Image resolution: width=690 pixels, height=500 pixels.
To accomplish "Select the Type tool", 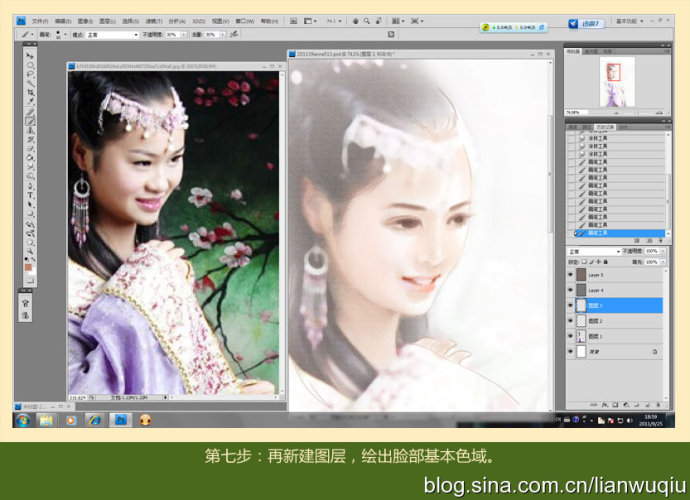I will point(30,195).
